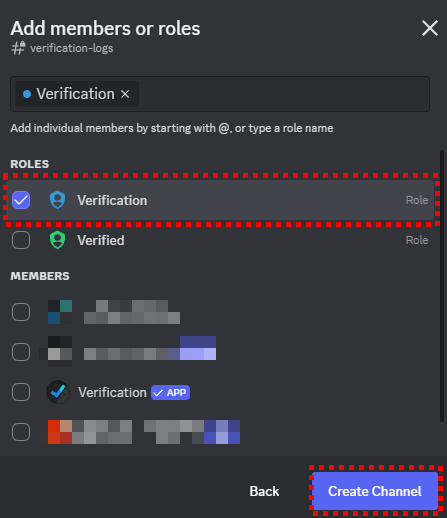Viewport: 447px width, 518px height.
Task: Click the blue Verification role shield icon
Action: click(x=57, y=200)
